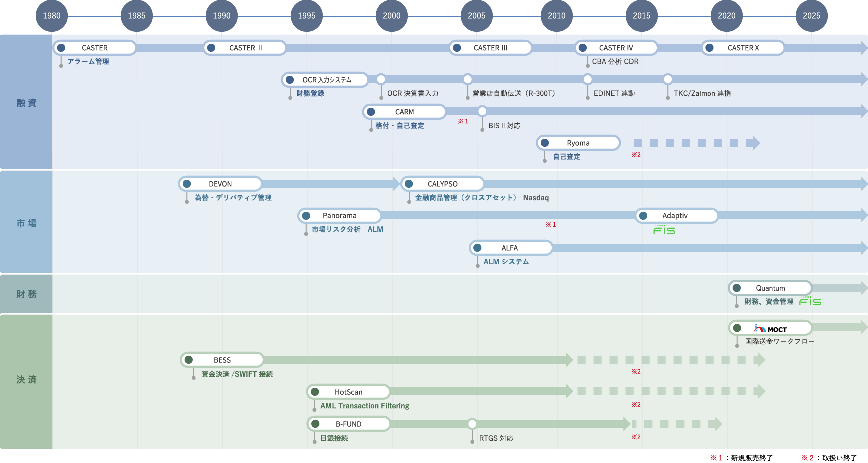
Task: Click the CASTER II product pill
Action: pos(245,48)
